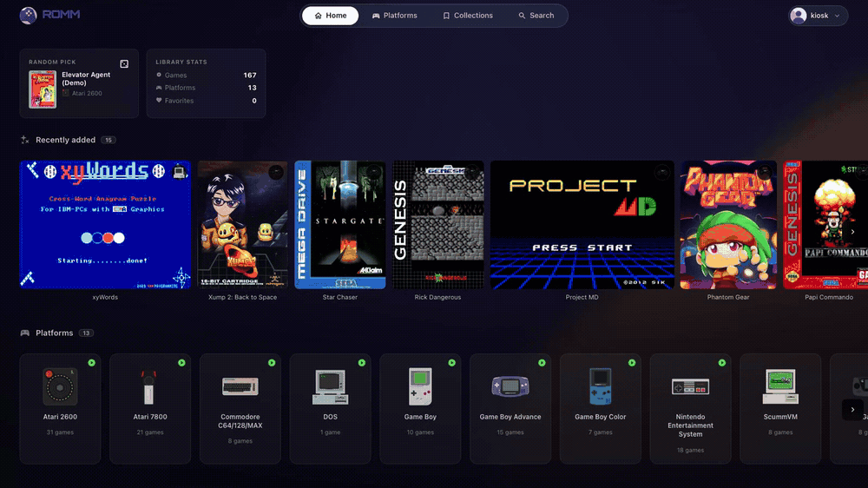Open the Star Chaser game cover
The width and height of the screenshot is (868, 488).
(340, 225)
